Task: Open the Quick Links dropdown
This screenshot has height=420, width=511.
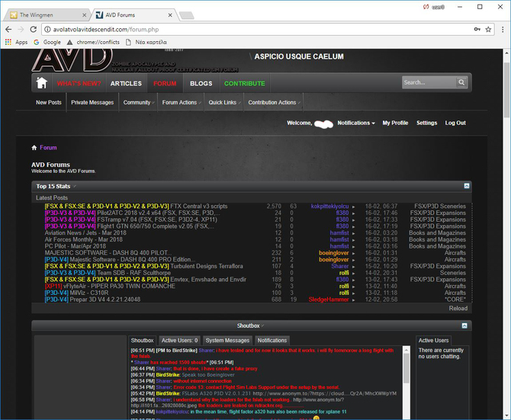Action: tap(224, 102)
